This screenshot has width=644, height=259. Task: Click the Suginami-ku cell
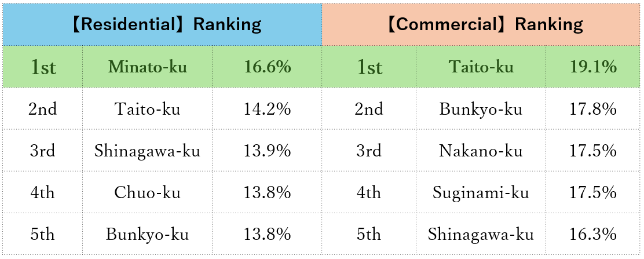[x=481, y=192]
